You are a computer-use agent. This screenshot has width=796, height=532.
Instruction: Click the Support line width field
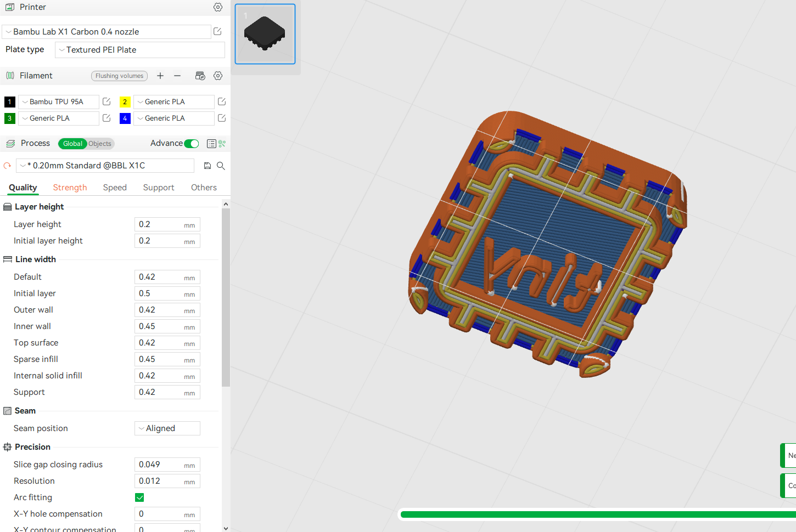[167, 392]
